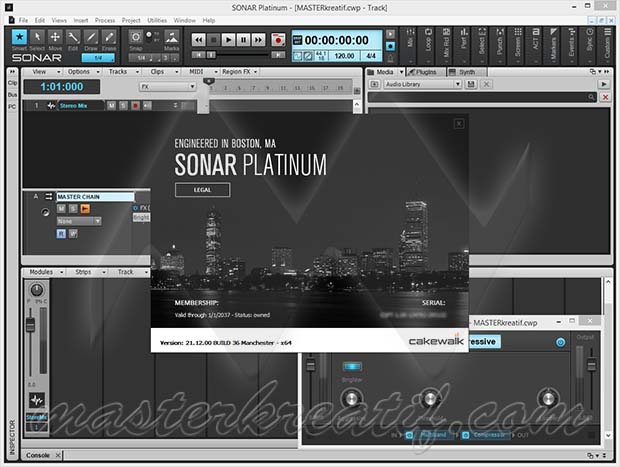Open the Modules dropdown in Console

tap(46, 272)
